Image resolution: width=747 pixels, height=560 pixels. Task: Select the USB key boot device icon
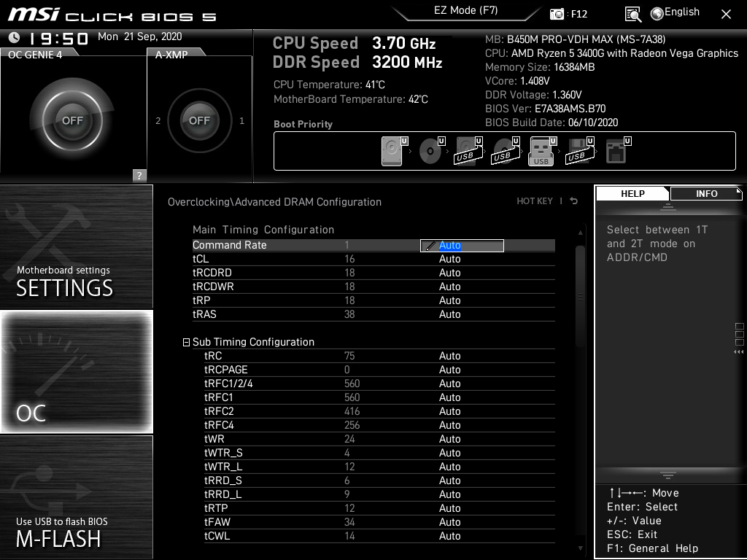[542, 151]
